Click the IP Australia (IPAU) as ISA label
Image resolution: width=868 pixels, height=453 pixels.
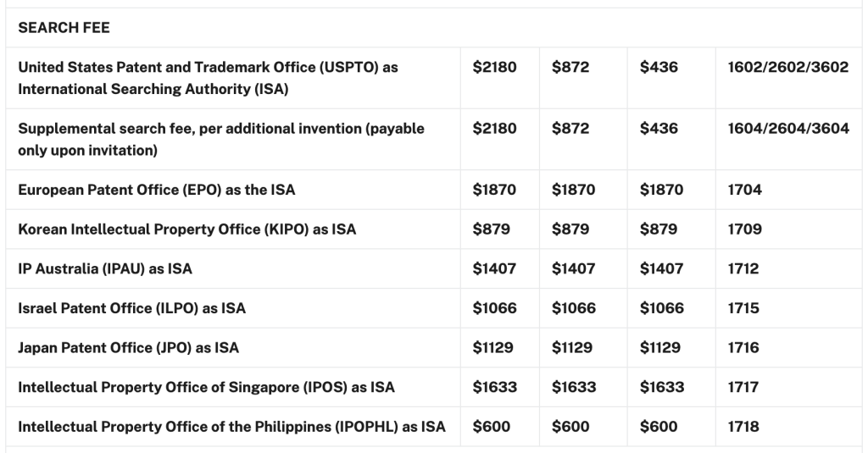105,269
